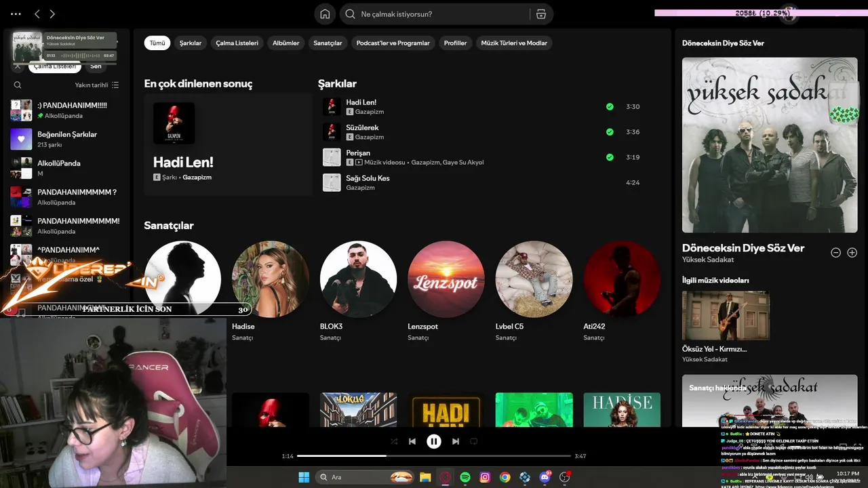Open PANDAHANIMMMMMM! playlist
The image size is (868, 488).
pos(66,226)
